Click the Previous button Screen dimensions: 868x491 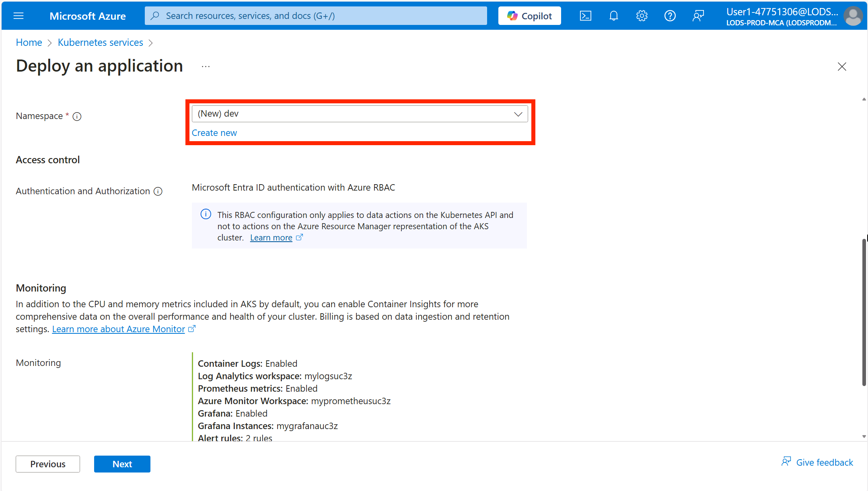pos(48,464)
